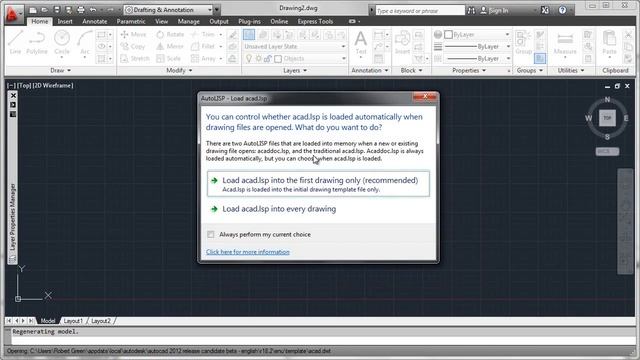Click the command line input area

tap(322, 340)
